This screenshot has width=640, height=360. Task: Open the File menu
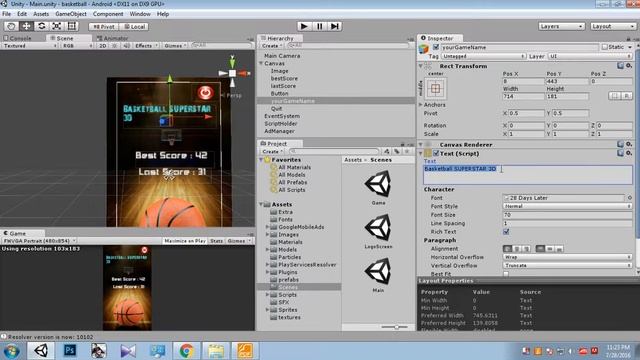coord(7,14)
